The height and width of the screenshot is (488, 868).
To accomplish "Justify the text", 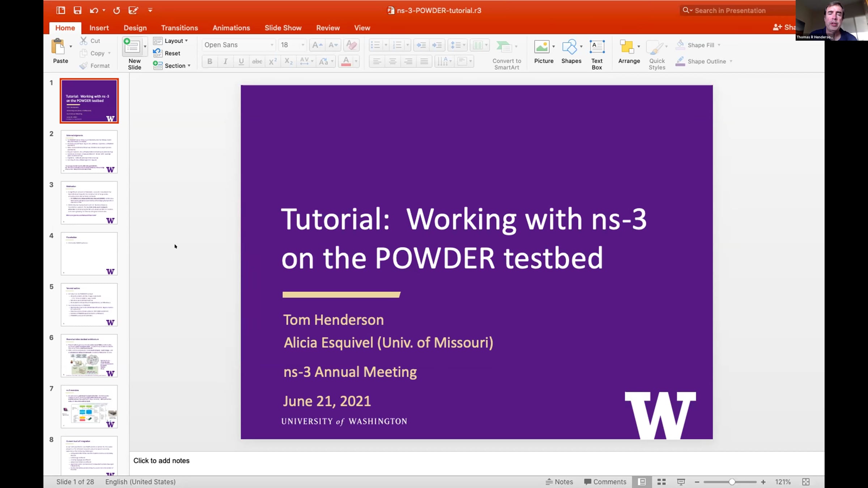I will click(x=424, y=61).
